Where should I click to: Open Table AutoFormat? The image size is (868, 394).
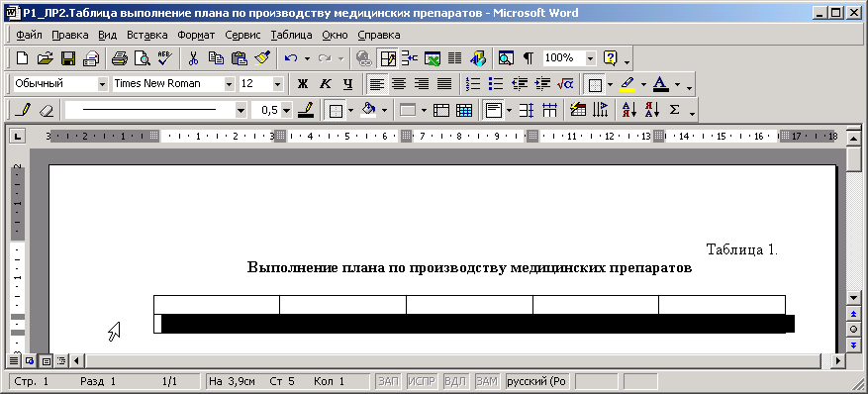coord(578,110)
